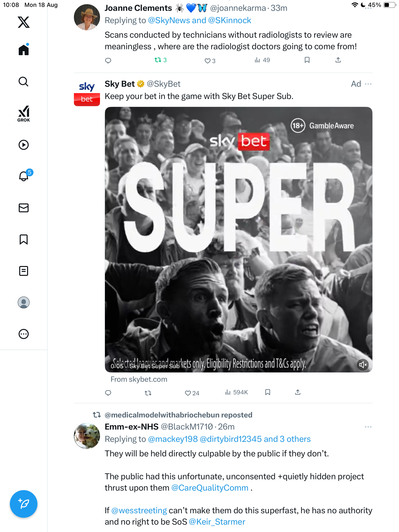Open the @CareQualityComm mention link

pyautogui.click(x=210, y=488)
